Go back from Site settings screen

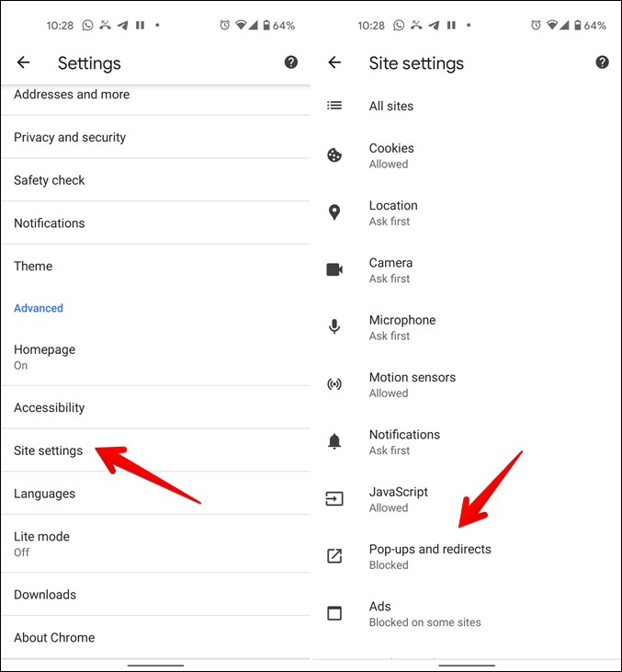tap(334, 63)
